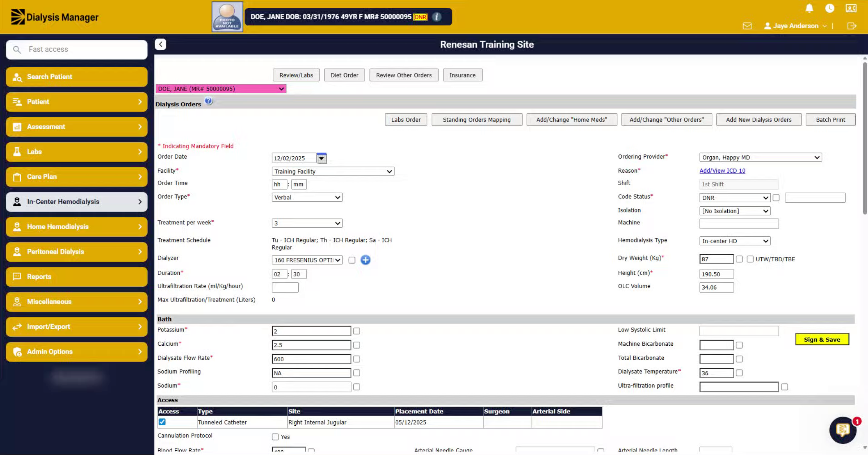Open the Order Type dropdown

[x=307, y=197]
